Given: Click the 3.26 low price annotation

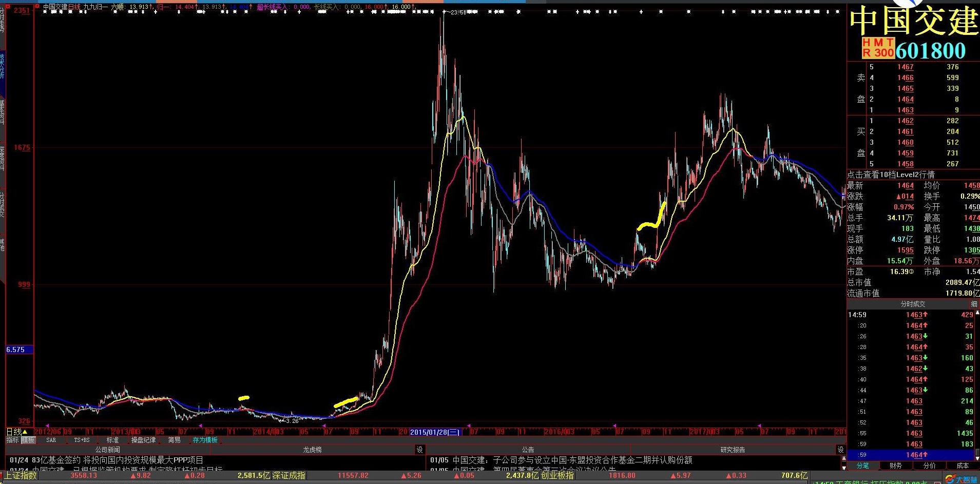Looking at the screenshot, I should [x=292, y=421].
